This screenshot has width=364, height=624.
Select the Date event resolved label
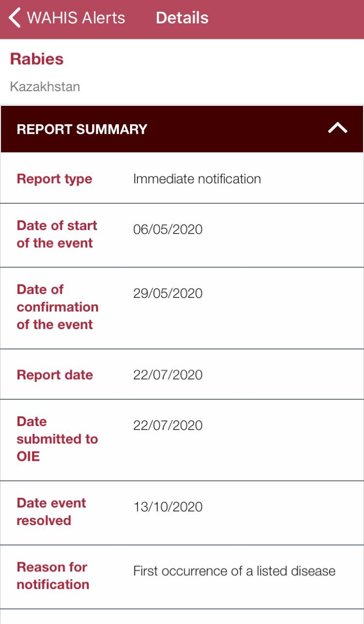click(51, 512)
